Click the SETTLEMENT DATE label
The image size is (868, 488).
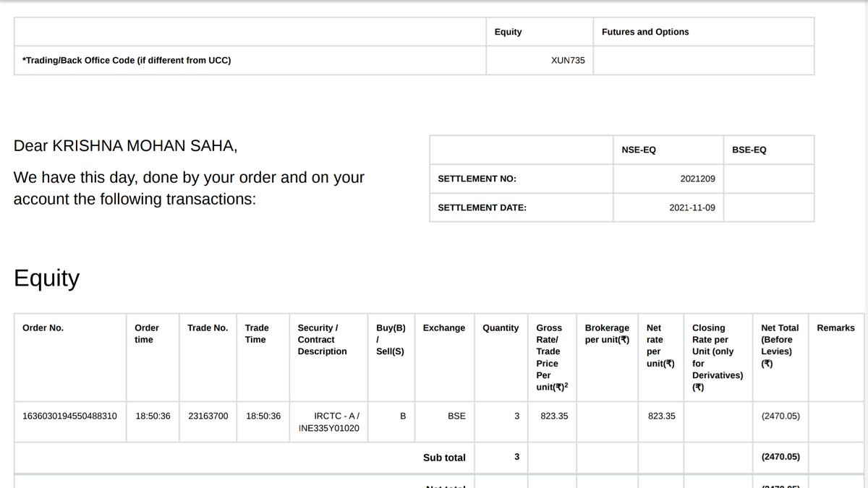click(482, 207)
